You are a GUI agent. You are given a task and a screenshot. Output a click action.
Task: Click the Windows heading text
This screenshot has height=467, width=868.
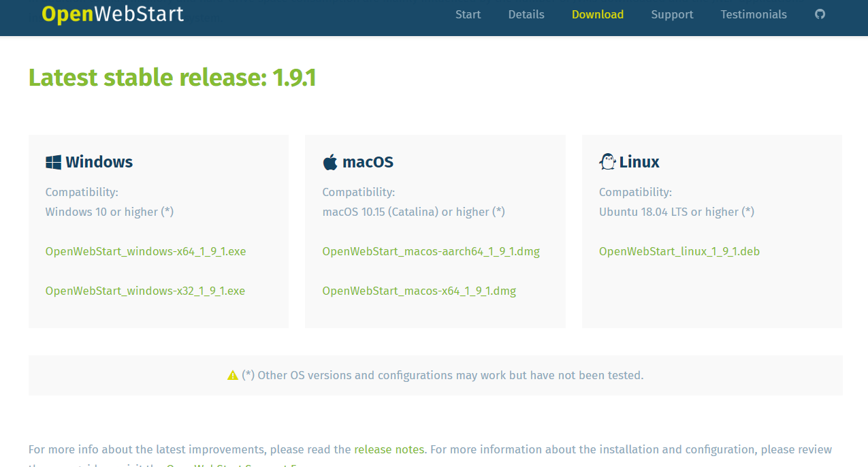[x=99, y=162]
